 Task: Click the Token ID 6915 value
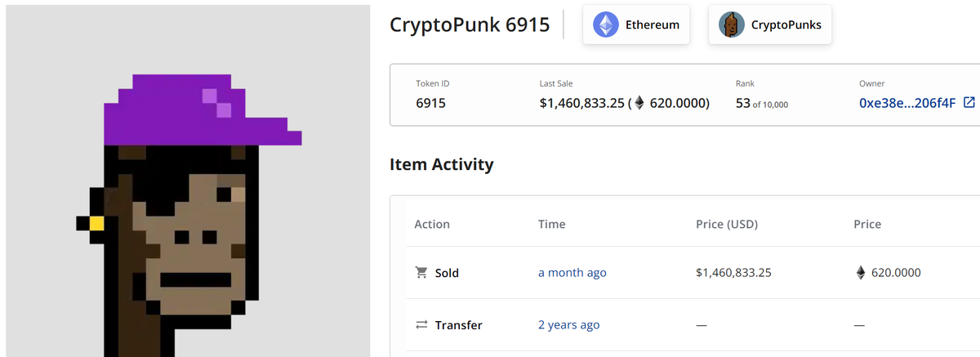coord(431,103)
